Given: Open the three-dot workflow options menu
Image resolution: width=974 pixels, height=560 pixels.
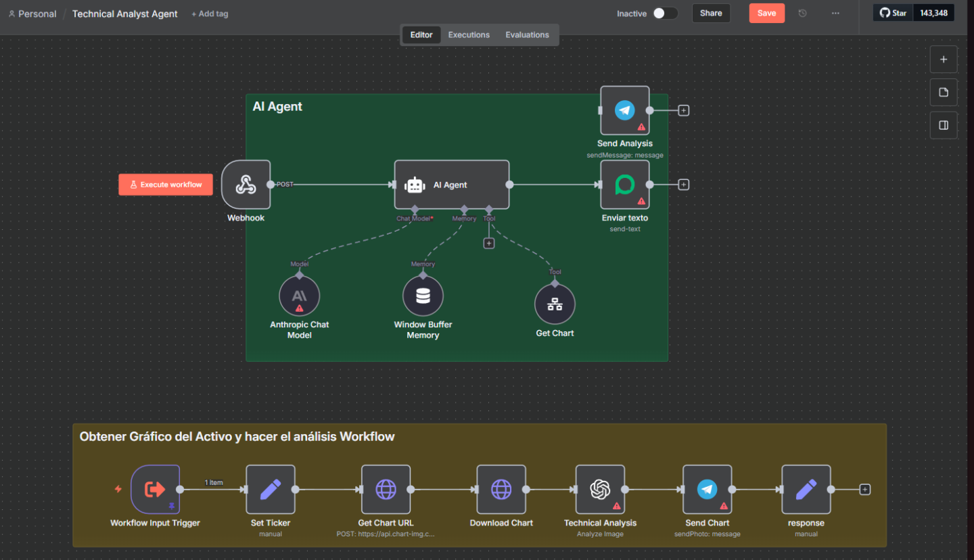Looking at the screenshot, I should tap(835, 14).
